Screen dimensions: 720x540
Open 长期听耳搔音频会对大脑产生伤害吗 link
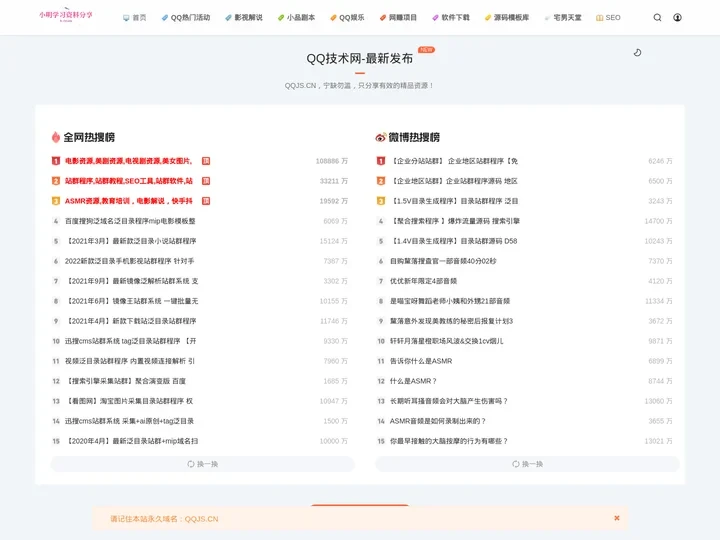tap(449, 401)
